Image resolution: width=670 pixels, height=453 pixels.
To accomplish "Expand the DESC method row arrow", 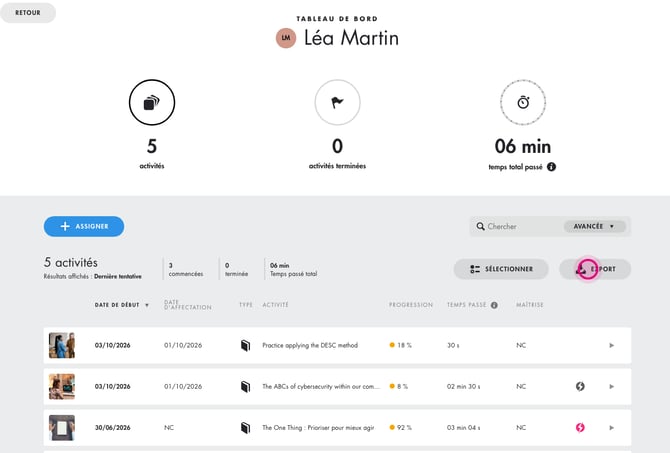I will coord(611,345).
